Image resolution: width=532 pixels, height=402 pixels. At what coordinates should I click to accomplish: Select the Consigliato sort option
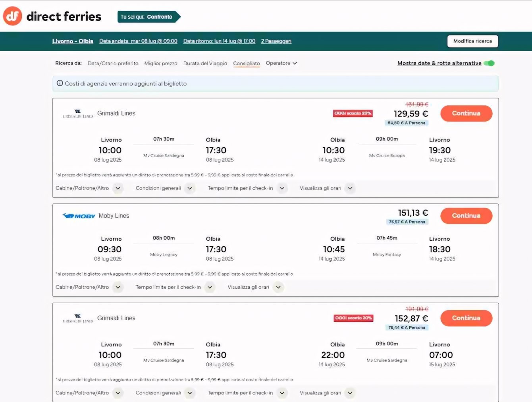247,63
